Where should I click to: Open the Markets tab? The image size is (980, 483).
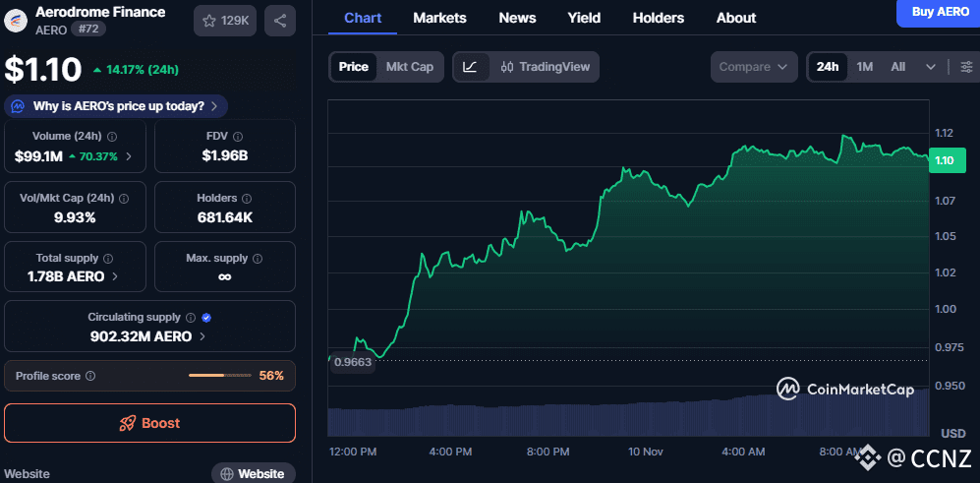pyautogui.click(x=439, y=18)
